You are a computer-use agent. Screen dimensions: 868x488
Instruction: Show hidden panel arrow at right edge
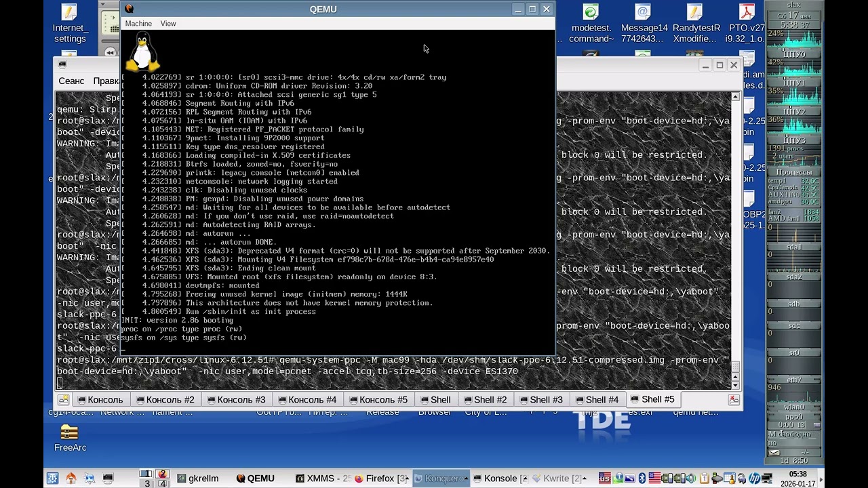pos(821,479)
